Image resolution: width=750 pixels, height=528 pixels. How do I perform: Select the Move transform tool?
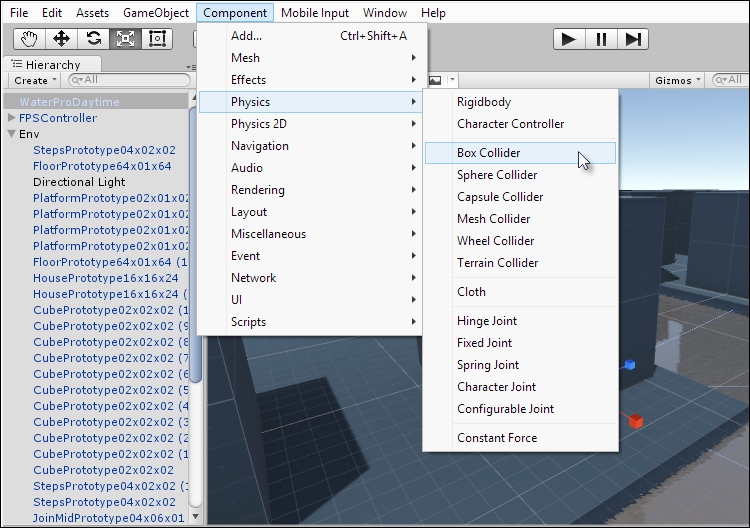pos(61,39)
